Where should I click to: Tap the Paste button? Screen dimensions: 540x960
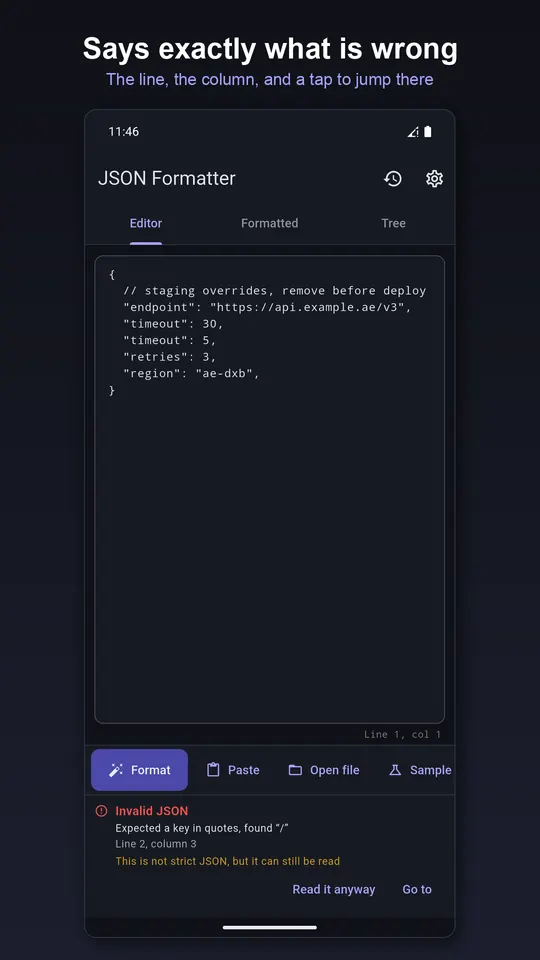pos(233,770)
